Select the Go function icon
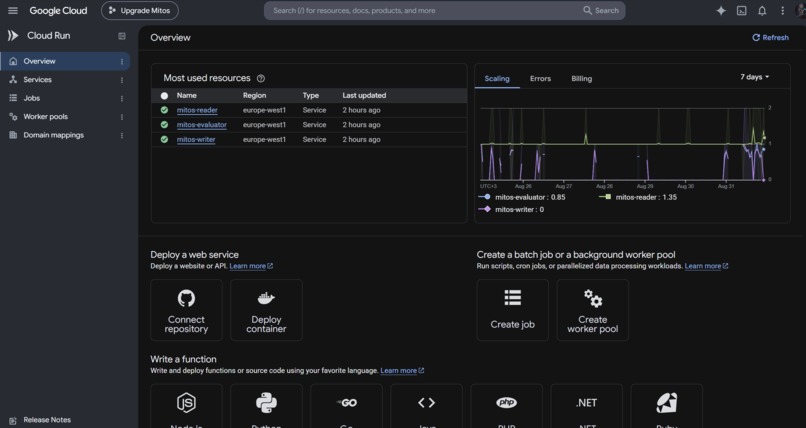This screenshot has width=806, height=428. click(346, 403)
